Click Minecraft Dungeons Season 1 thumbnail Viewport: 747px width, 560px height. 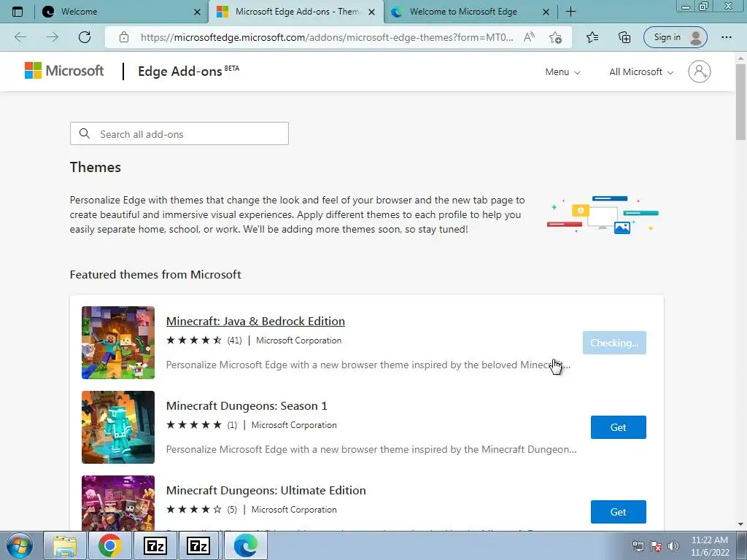coord(118,427)
